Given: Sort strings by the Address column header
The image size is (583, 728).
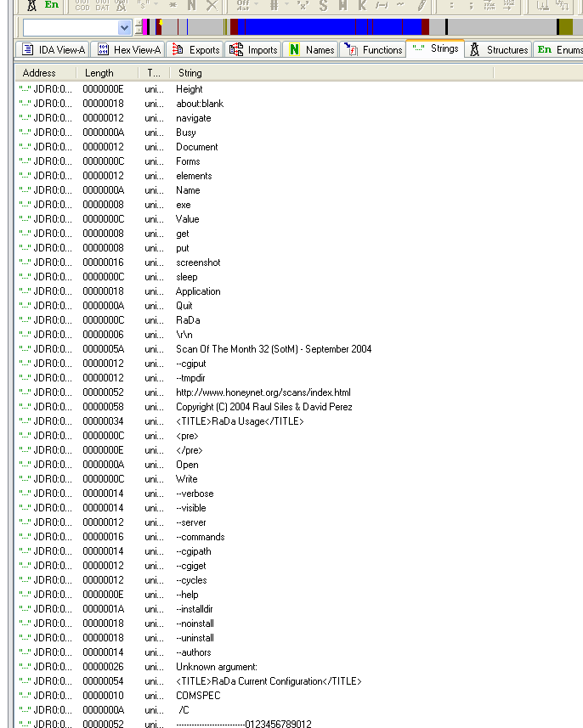Looking at the screenshot, I should [x=46, y=73].
